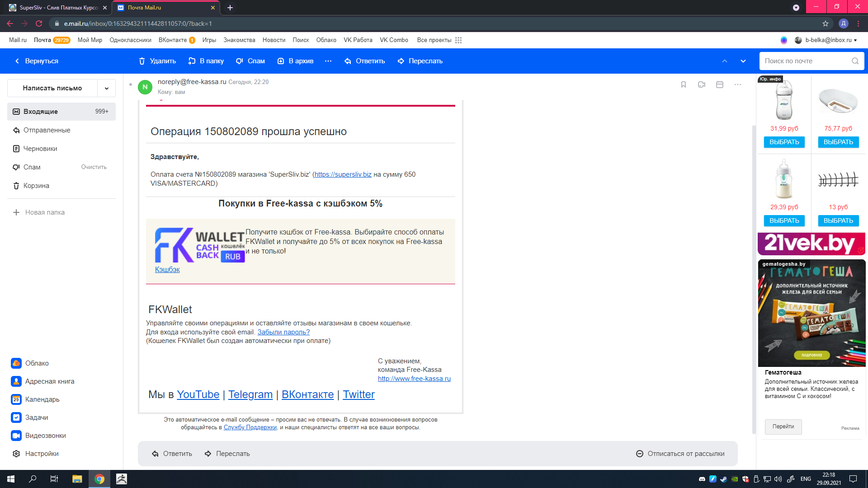The height and width of the screenshot is (488, 868).
Task: Open Задачи tasks in sidebar
Action: pyautogui.click(x=30, y=418)
